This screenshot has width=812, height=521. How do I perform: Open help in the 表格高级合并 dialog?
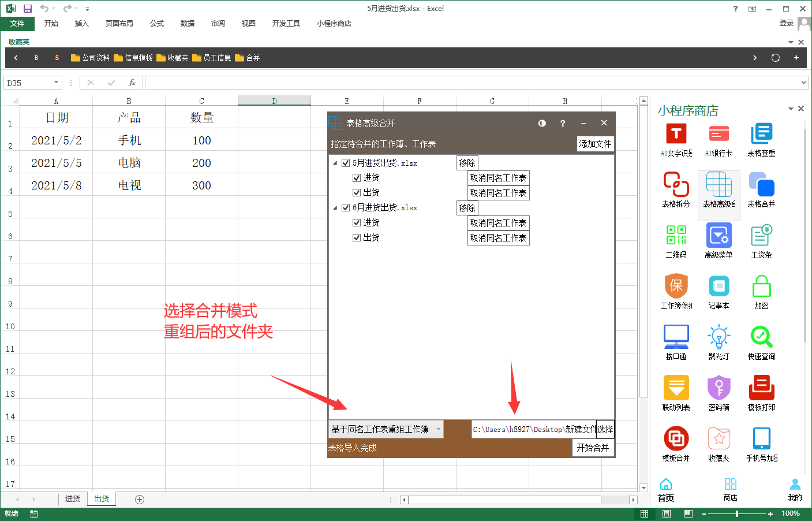click(563, 123)
